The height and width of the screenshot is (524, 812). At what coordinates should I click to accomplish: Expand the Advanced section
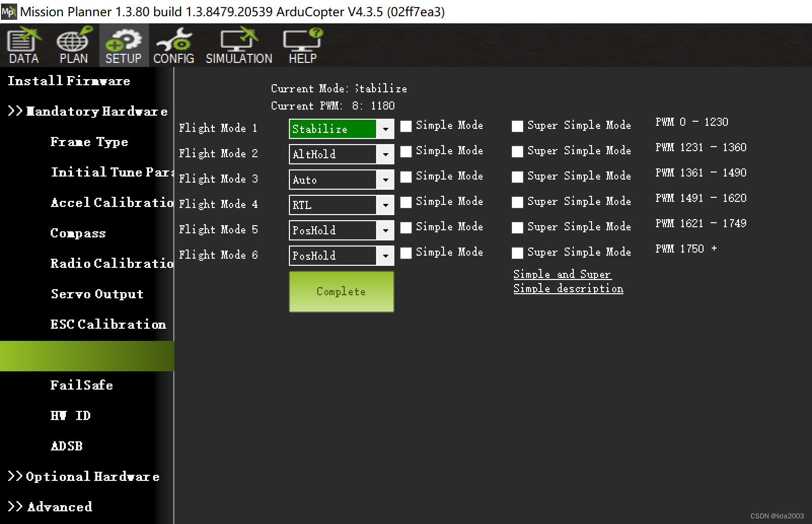[50, 507]
